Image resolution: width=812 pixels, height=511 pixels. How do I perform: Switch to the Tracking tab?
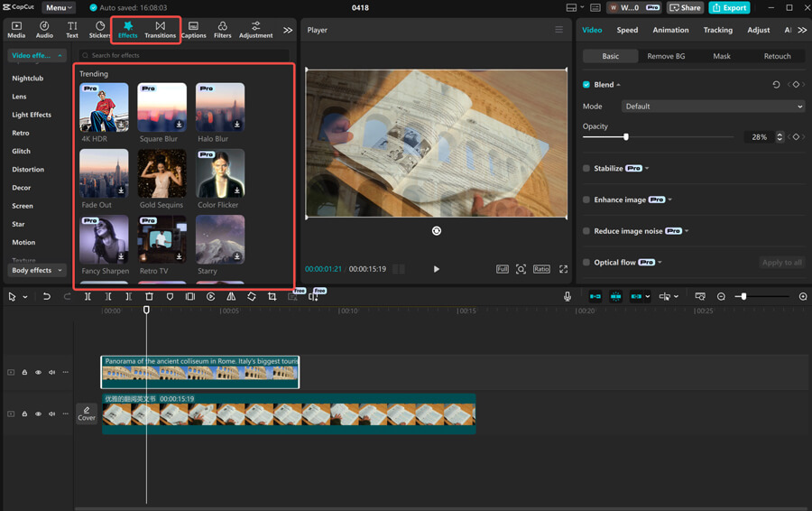(718, 30)
